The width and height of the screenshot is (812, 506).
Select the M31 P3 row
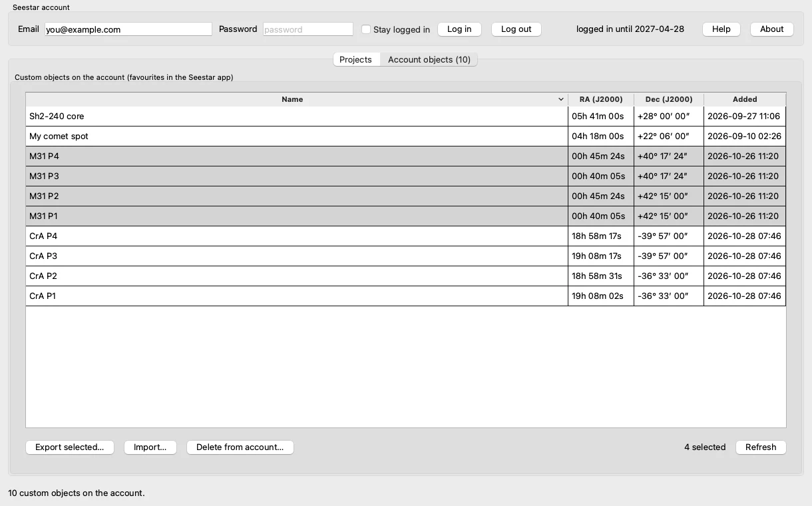pyautogui.click(x=406, y=176)
